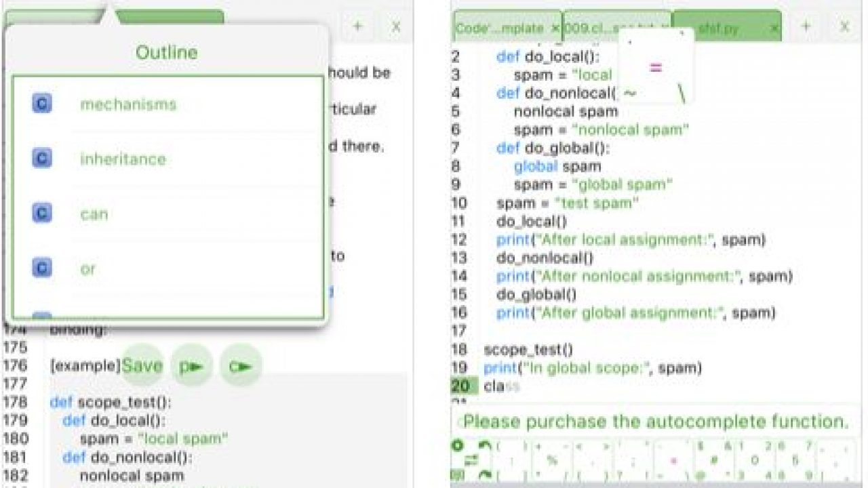Image resolution: width=868 pixels, height=488 pixels.
Task: Click 'spam = "test spam"' on line 10
Action: tap(568, 203)
